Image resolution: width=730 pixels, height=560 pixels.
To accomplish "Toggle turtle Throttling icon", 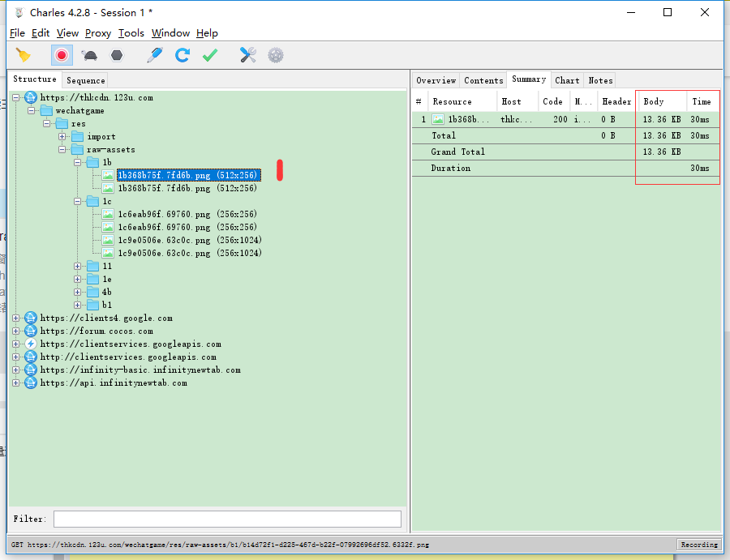I will pyautogui.click(x=89, y=55).
